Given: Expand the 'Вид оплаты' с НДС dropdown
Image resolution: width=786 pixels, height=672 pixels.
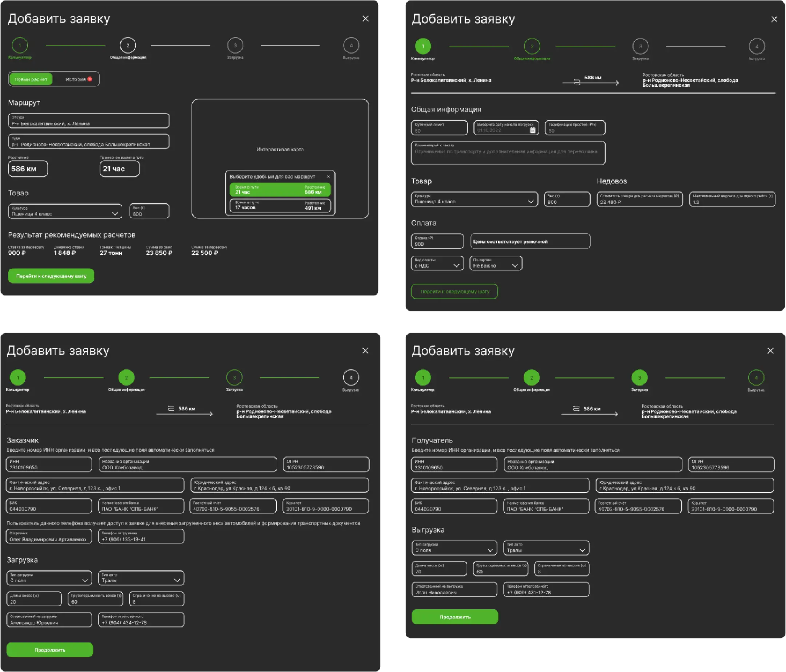Looking at the screenshot, I should tap(437, 263).
